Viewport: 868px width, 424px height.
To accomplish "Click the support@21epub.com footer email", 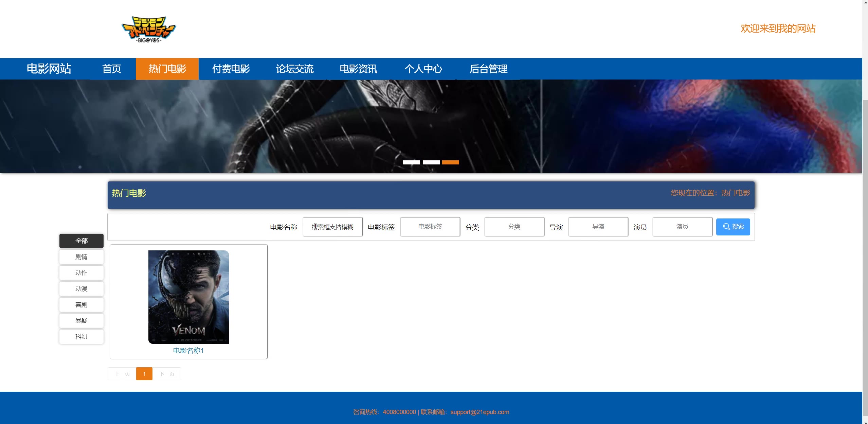I will click(480, 412).
